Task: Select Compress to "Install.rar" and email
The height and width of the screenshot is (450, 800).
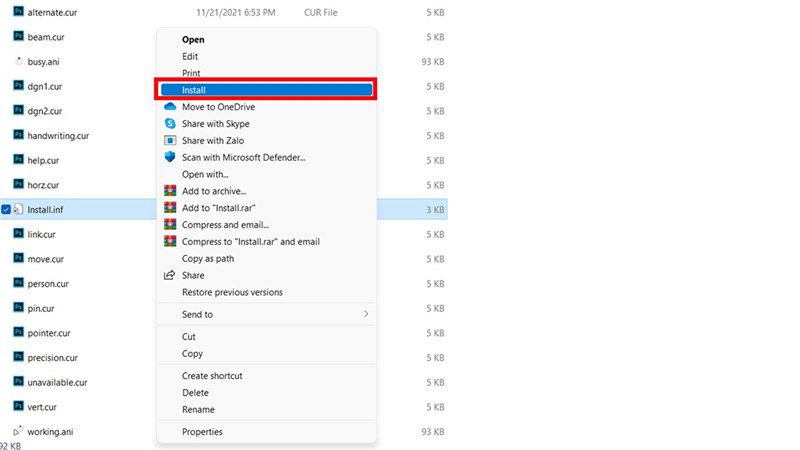Action: click(251, 241)
